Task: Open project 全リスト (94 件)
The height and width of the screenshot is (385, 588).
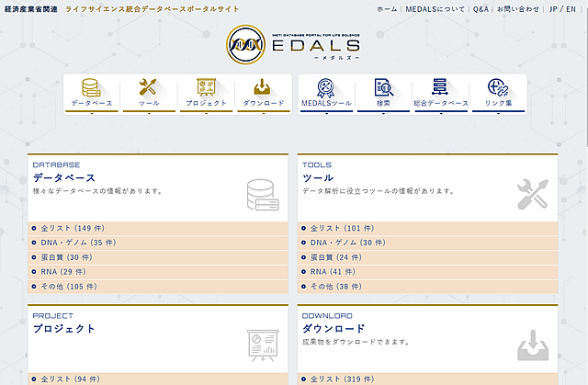Action: click(x=158, y=379)
